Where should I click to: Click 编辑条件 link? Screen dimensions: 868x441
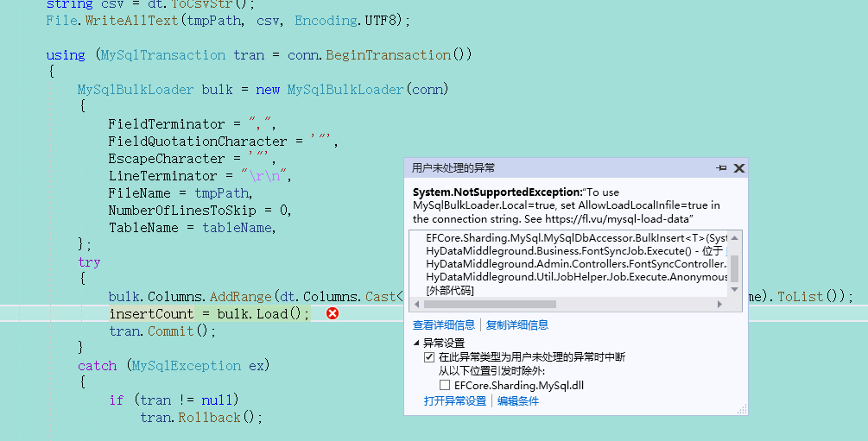pos(518,400)
